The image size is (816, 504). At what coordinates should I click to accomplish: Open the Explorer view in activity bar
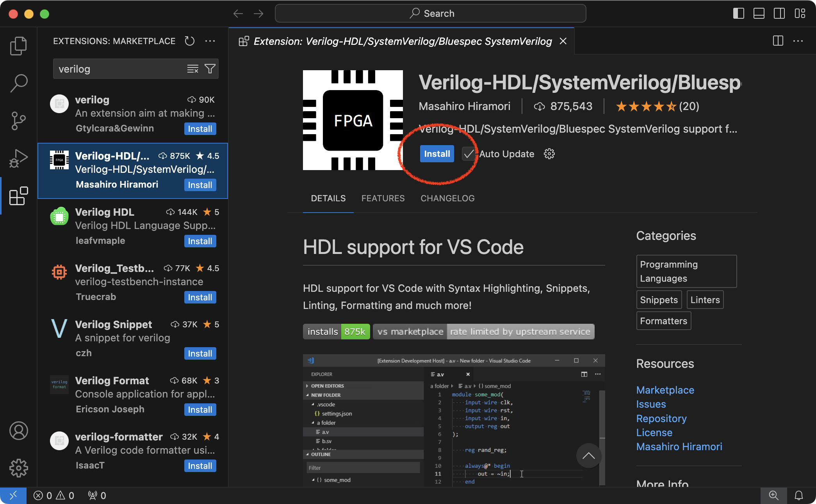[x=18, y=46]
